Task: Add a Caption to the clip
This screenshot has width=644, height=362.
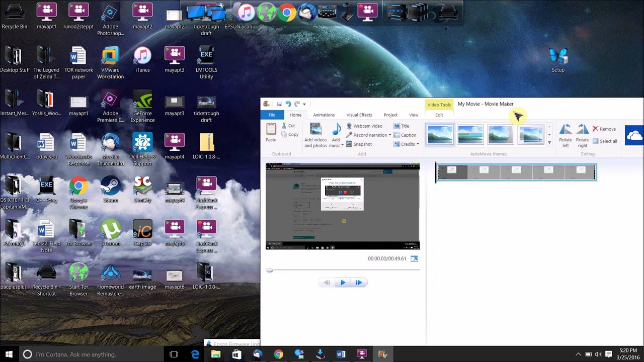Action: (x=405, y=135)
